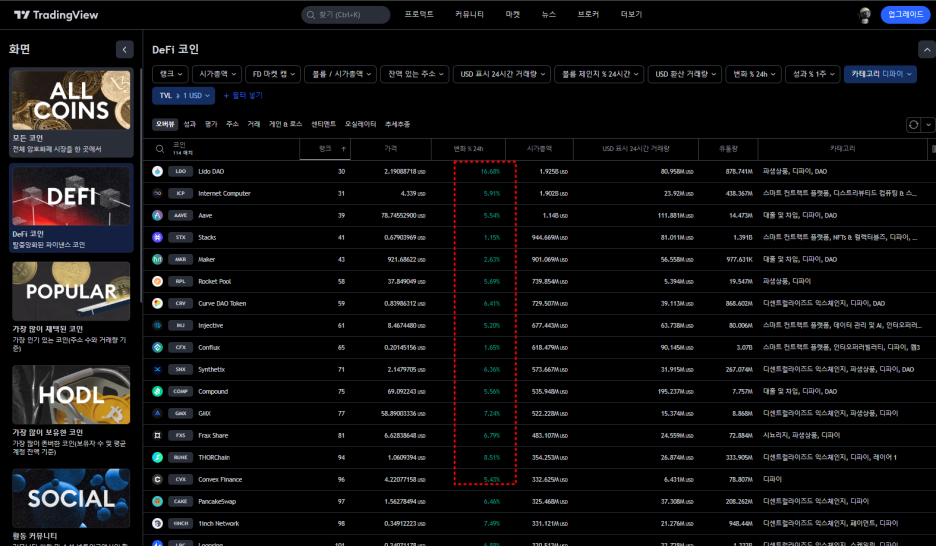This screenshot has width=936, height=546.
Task: Click the Injective coin logo
Action: (158, 325)
